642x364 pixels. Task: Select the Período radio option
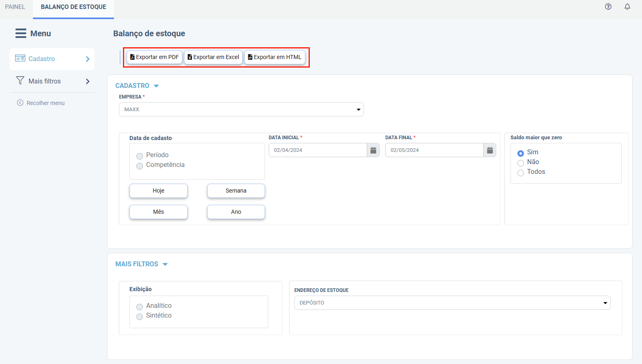tap(140, 156)
